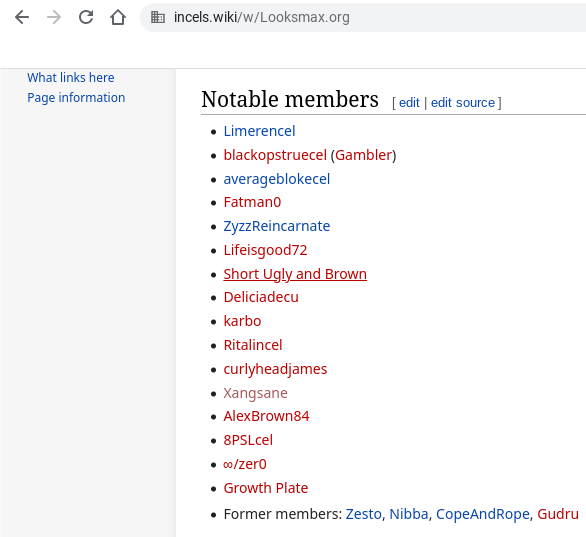Open the CopeAndRope former member link

[482, 514]
